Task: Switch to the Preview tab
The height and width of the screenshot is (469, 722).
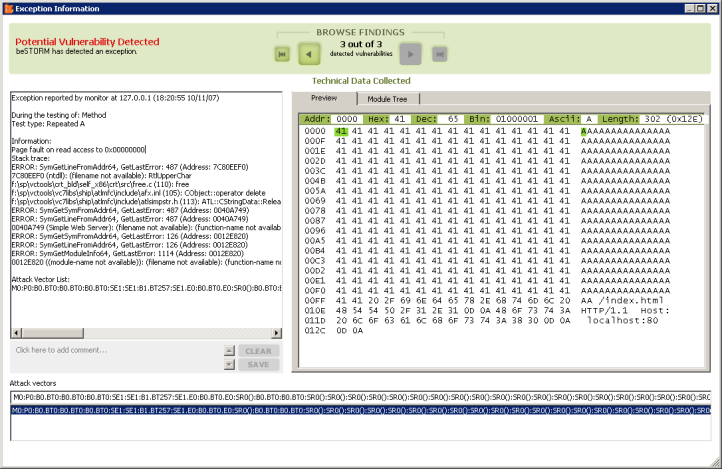Action: (x=324, y=98)
